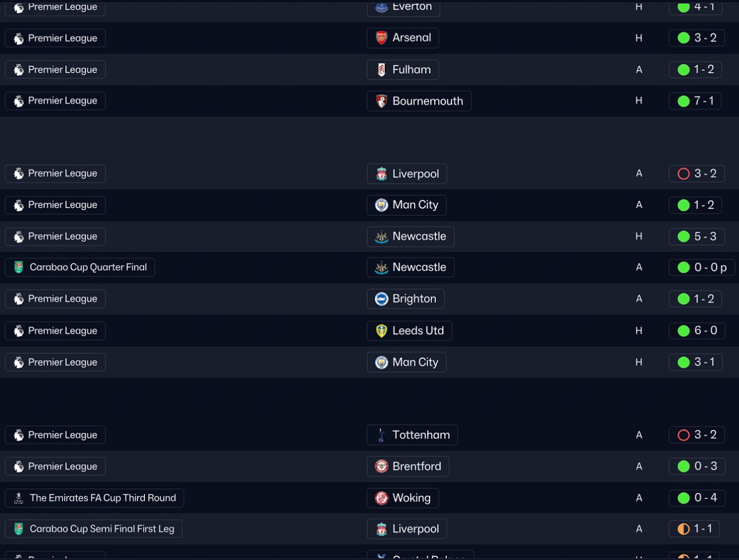Open Liverpool 3-2 loss result
Image resolution: width=739 pixels, height=560 pixels.
[x=696, y=174]
